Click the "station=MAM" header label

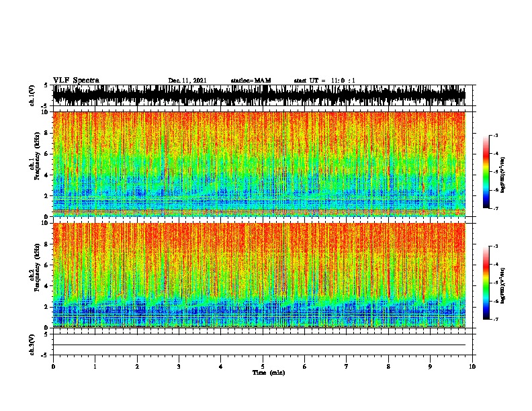pyautogui.click(x=251, y=81)
